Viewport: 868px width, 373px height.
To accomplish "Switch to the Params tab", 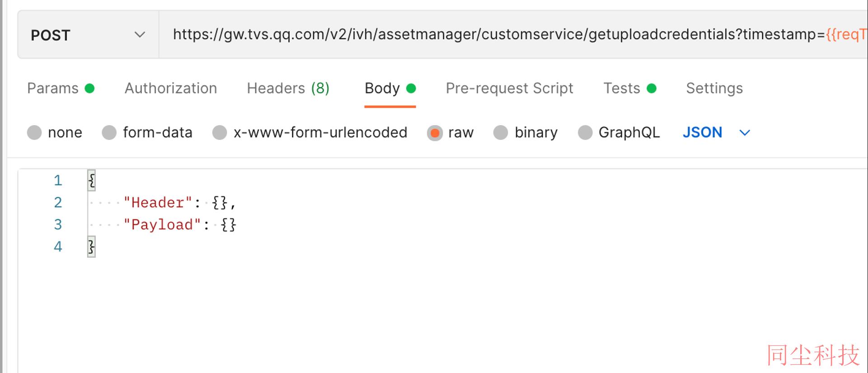I will (x=61, y=88).
